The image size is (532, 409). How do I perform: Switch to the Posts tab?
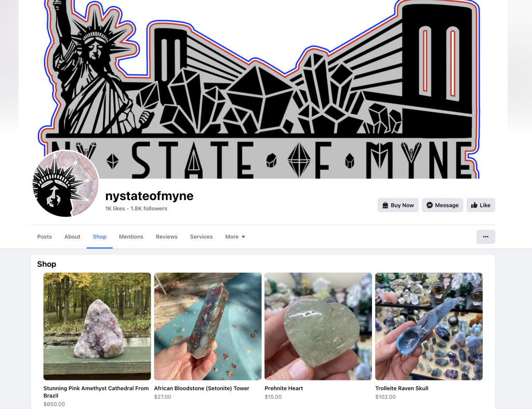tap(45, 236)
